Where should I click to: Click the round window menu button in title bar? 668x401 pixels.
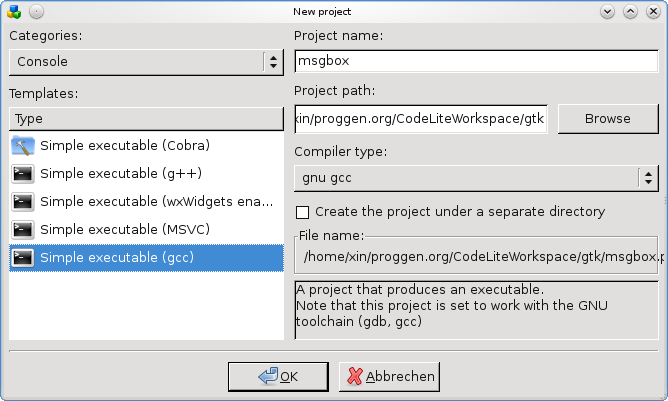pyautogui.click(x=36, y=11)
